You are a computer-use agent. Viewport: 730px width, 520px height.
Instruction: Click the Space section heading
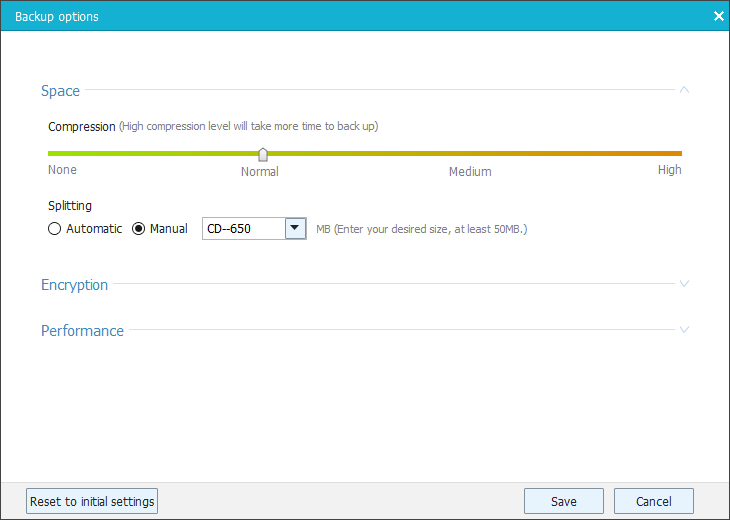pyautogui.click(x=60, y=91)
